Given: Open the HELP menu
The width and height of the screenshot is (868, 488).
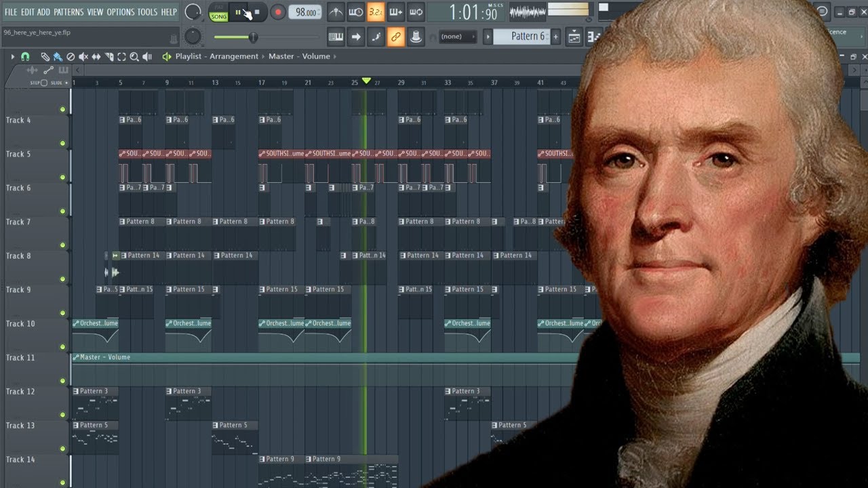Looking at the screenshot, I should [168, 12].
